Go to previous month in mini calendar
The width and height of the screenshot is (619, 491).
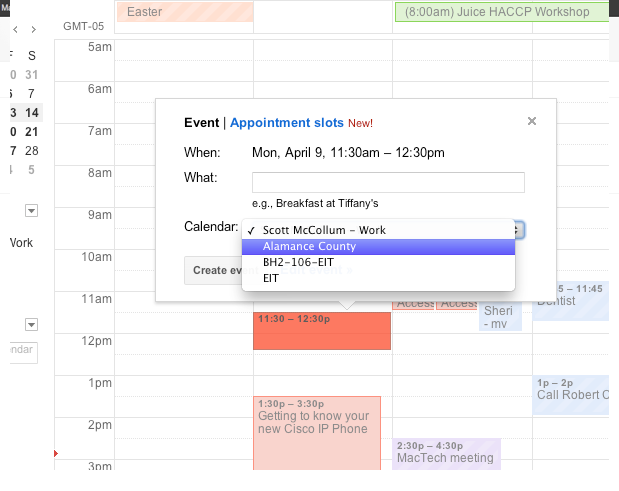tap(15, 30)
